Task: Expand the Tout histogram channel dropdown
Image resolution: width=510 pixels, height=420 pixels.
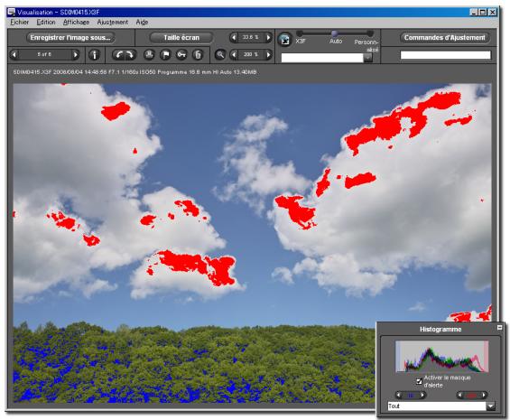Action: [x=490, y=406]
